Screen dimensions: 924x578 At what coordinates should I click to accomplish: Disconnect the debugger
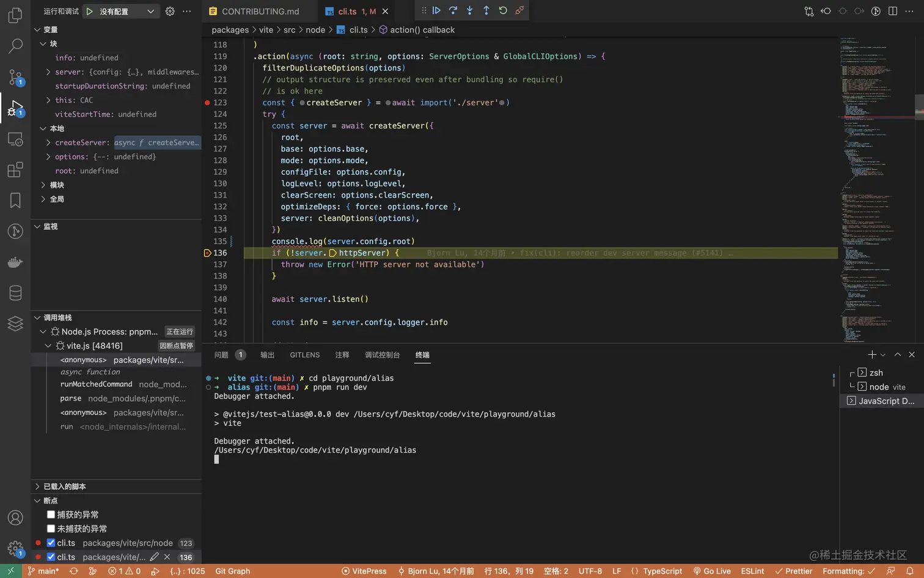(x=519, y=10)
